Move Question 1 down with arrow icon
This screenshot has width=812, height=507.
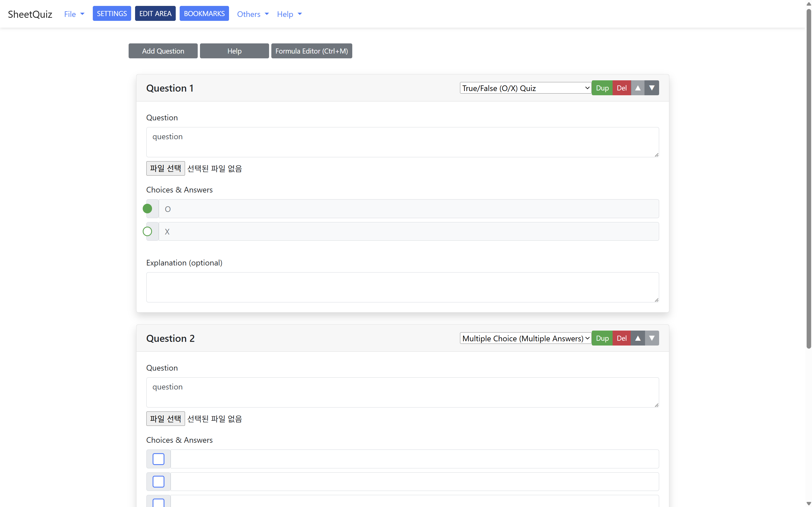(652, 88)
